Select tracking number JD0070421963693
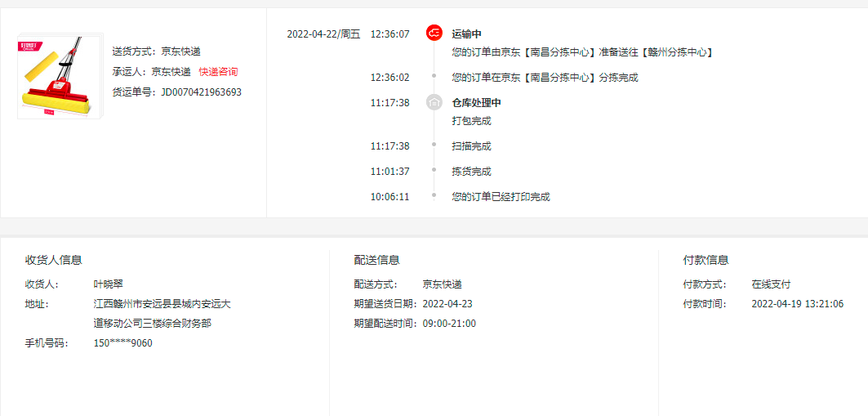 201,92
